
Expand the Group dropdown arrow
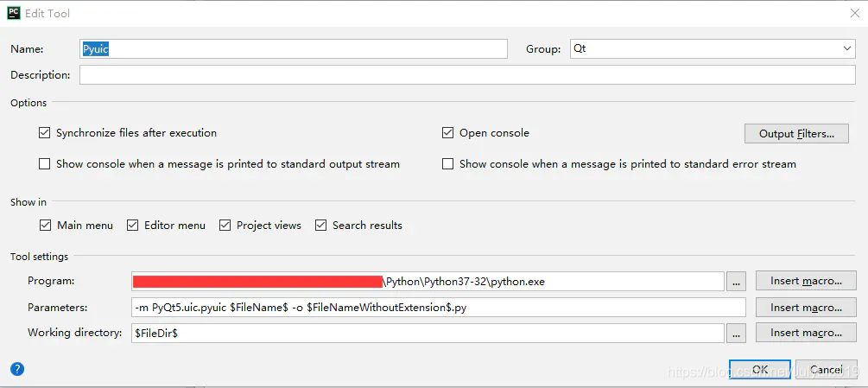[x=847, y=48]
